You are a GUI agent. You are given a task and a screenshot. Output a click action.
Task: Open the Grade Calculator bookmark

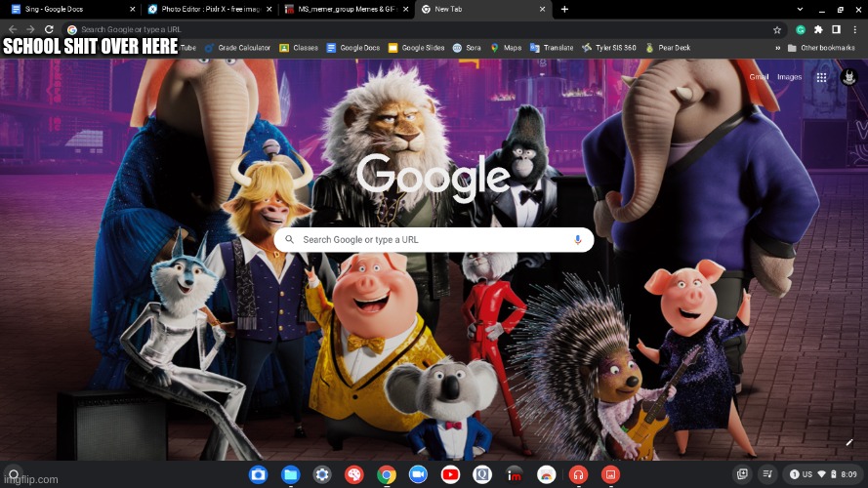pos(237,48)
